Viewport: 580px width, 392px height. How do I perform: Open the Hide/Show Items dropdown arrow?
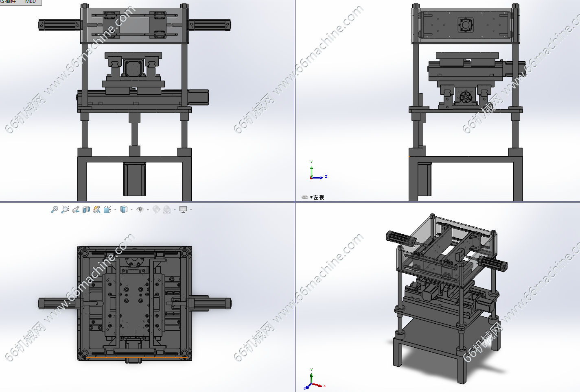point(148,210)
